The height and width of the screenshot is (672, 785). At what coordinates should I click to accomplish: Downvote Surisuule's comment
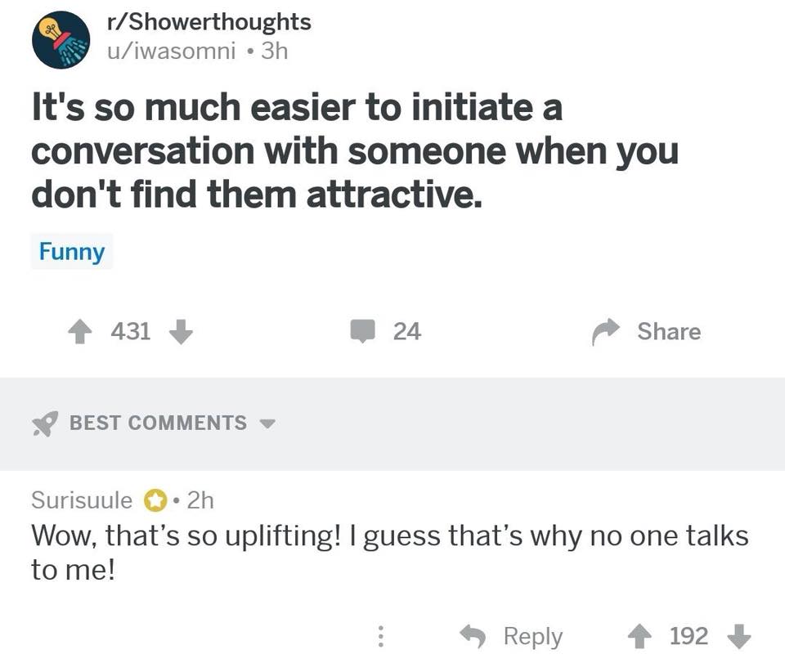tap(739, 637)
